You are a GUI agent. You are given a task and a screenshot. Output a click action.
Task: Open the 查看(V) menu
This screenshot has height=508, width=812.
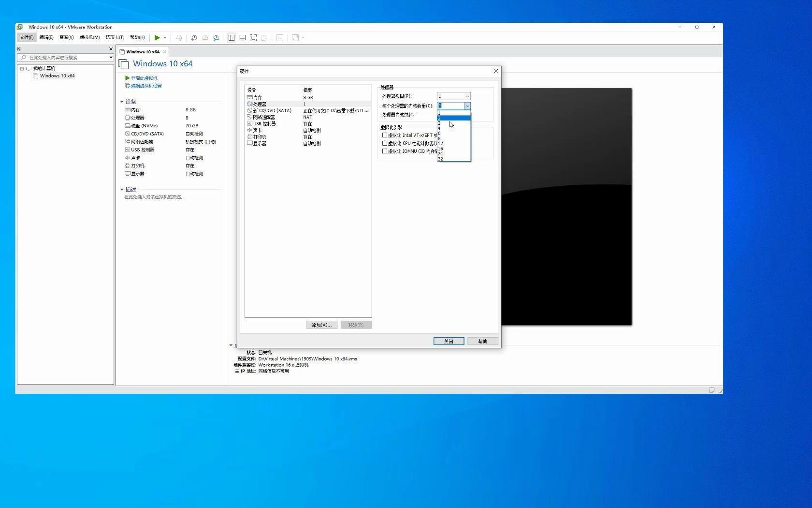click(67, 37)
